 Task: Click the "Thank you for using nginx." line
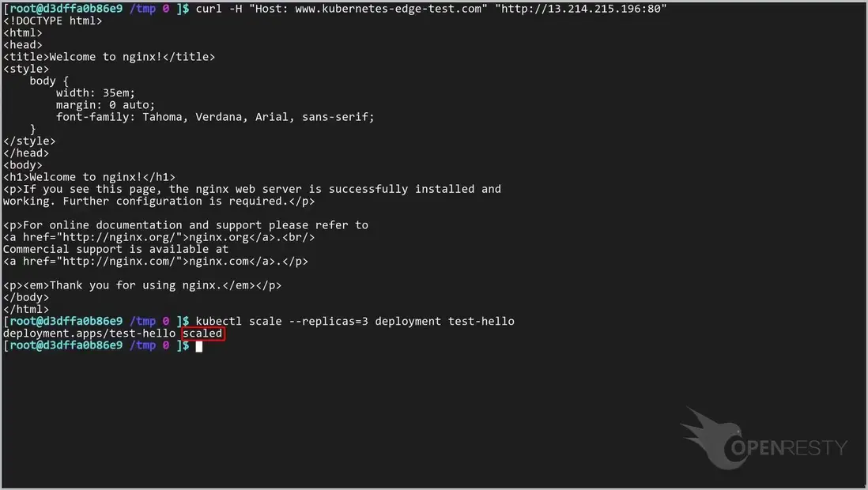pyautogui.click(x=142, y=285)
